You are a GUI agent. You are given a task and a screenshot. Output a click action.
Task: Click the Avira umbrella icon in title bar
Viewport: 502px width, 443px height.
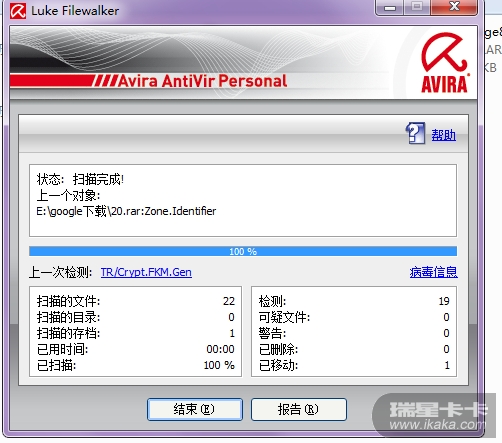[18, 11]
